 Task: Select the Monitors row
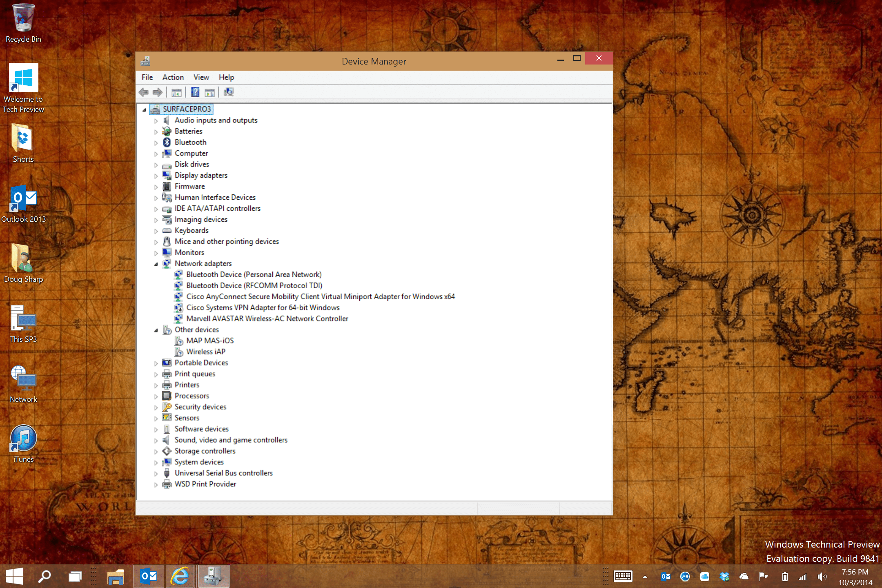point(189,252)
